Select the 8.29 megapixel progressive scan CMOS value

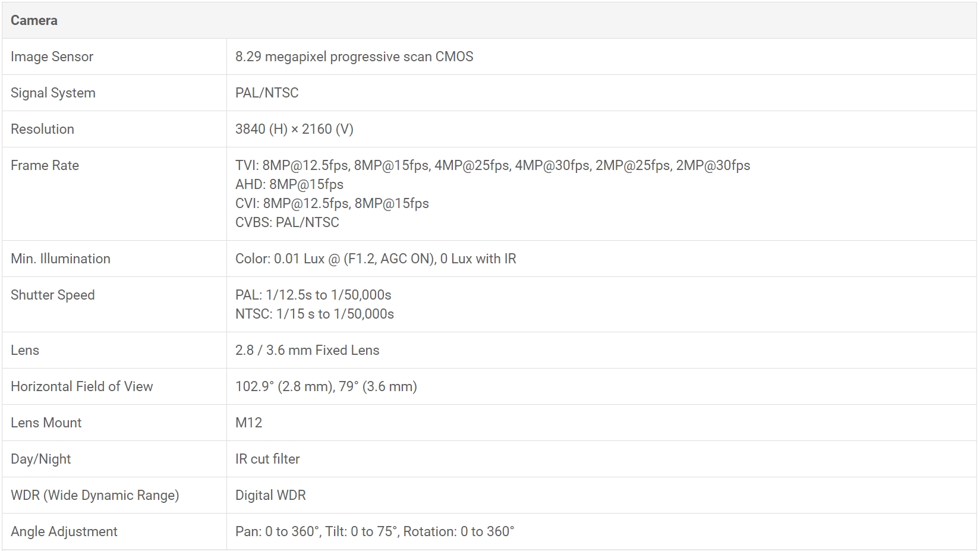point(354,56)
